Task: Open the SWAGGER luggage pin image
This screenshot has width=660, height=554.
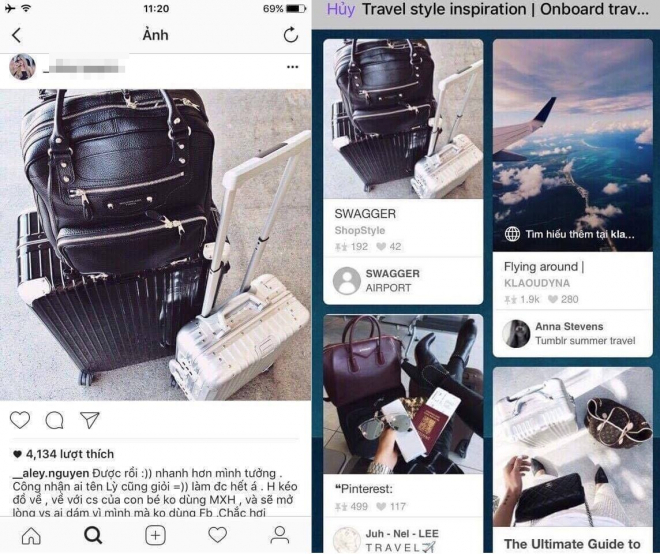Action: click(403, 119)
